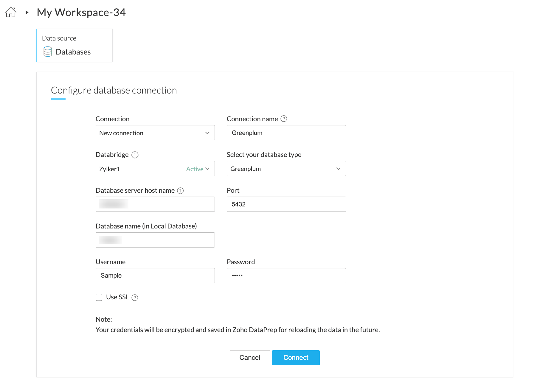Focus the Port input field

point(286,204)
